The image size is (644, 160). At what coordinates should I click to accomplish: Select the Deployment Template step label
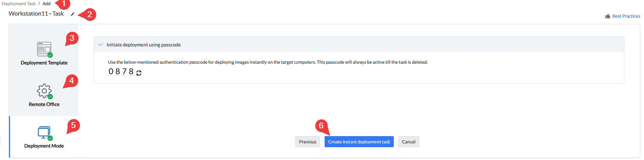click(x=44, y=63)
